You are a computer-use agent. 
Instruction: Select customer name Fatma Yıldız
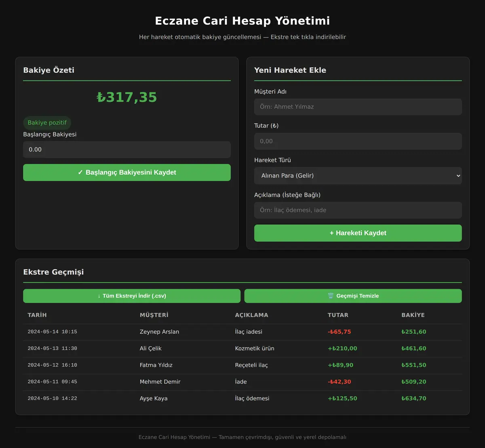pyautogui.click(x=156, y=365)
